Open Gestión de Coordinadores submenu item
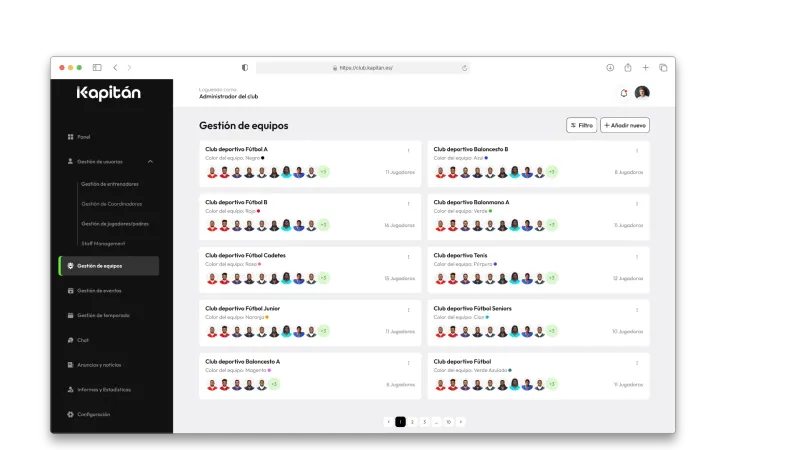 coord(112,204)
